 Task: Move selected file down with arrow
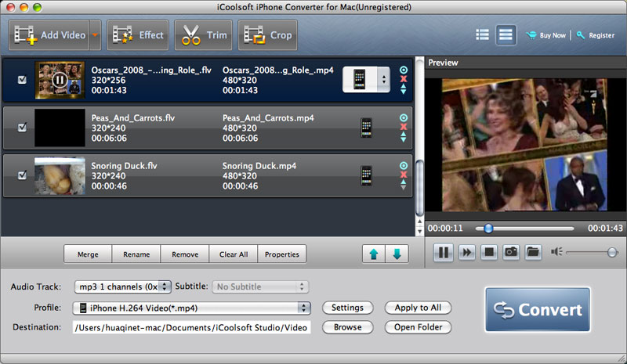[397, 254]
